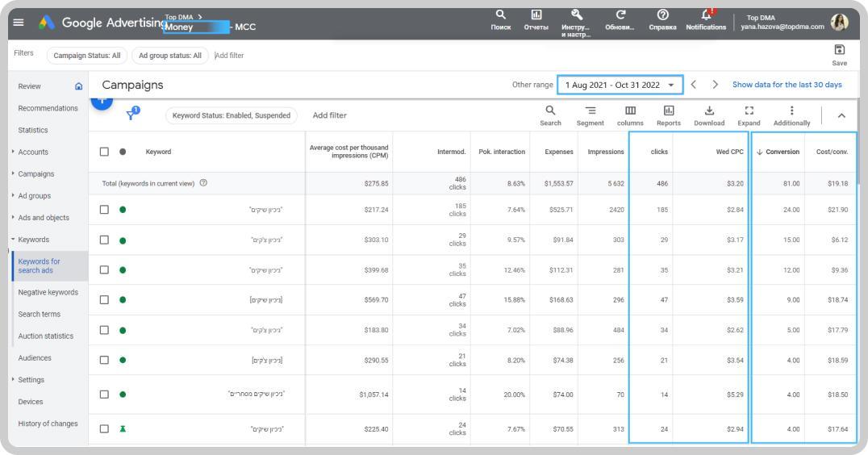Open Notifications bell icon

click(x=706, y=15)
